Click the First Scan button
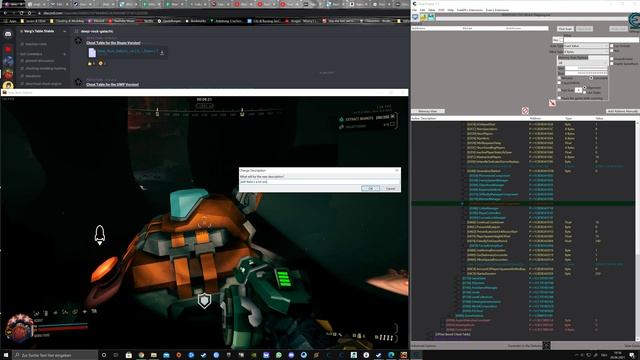Image resolution: width=640 pixels, height=360 pixels. 565,29
